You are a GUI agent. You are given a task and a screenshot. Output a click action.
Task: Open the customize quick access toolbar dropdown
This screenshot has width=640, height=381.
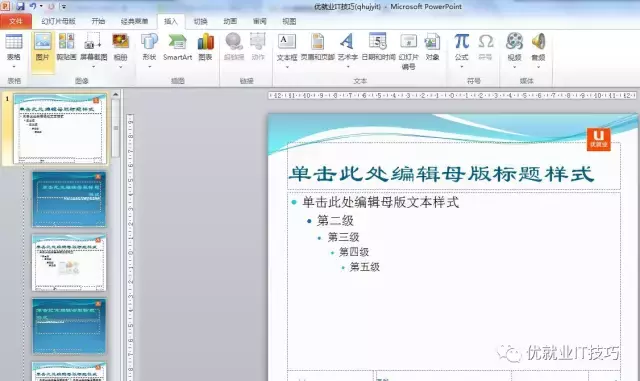point(64,7)
